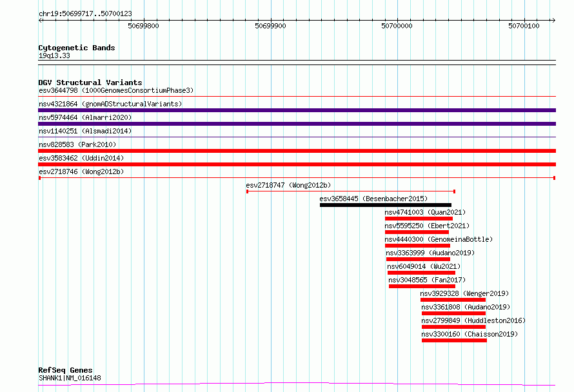This screenshot has width=574, height=392.
Task: Click the esv3644798 (1000GenomesConsortiumPhase3) label
Action: [116, 90]
